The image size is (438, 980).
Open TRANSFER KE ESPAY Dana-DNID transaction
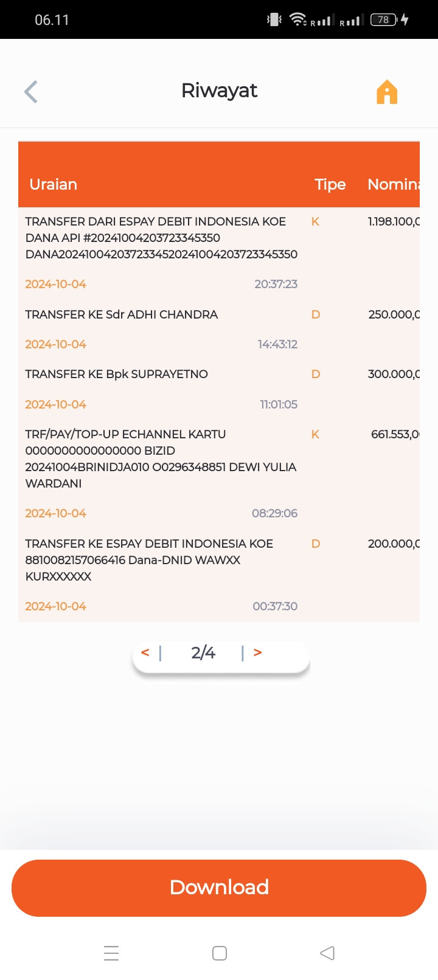pyautogui.click(x=219, y=575)
